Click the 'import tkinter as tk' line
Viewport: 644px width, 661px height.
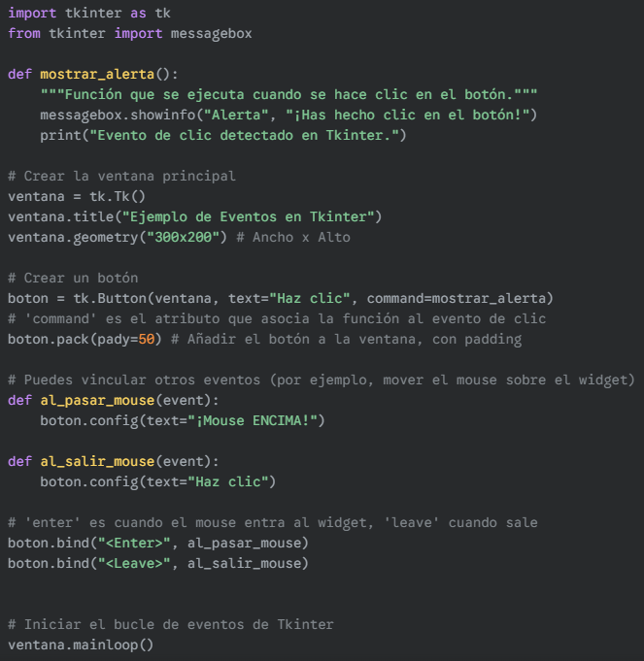click(89, 13)
